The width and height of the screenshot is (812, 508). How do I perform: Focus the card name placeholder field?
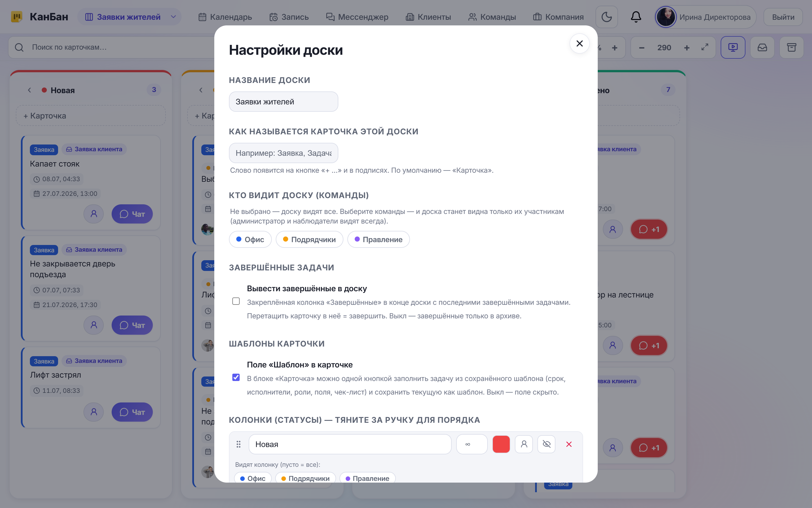pos(283,153)
